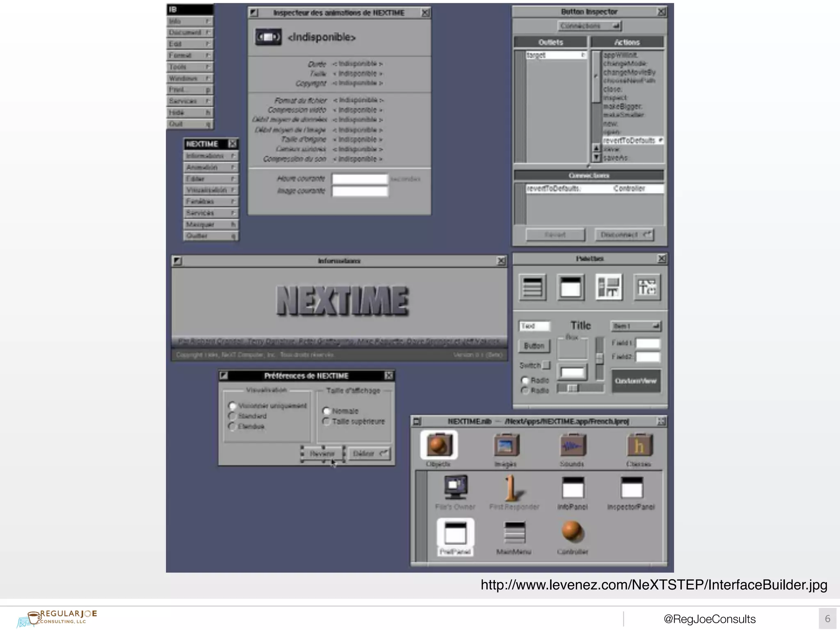
Task: Select the Normale display size radio
Action: (326, 411)
